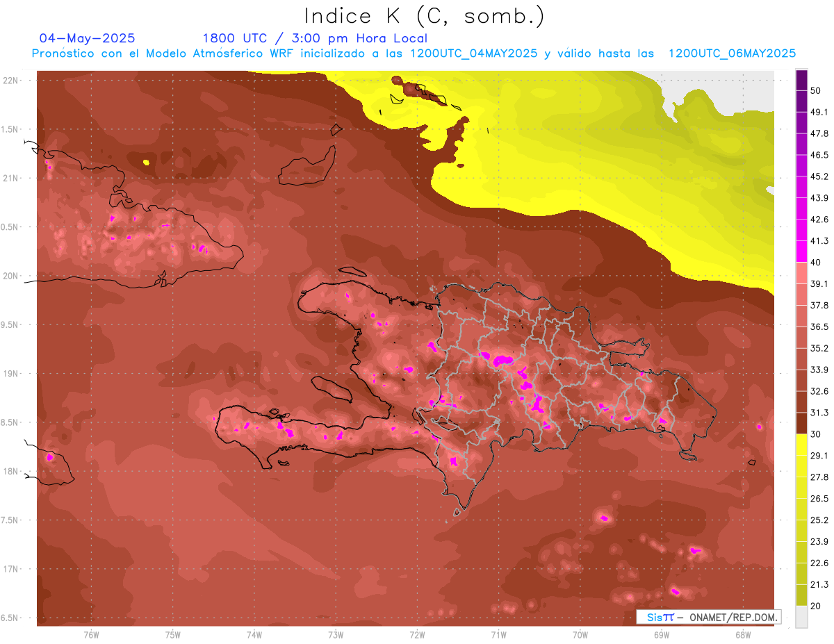Image resolution: width=834 pixels, height=644 pixels.
Task: Click the '26.5' color scale label
Action: click(x=819, y=499)
